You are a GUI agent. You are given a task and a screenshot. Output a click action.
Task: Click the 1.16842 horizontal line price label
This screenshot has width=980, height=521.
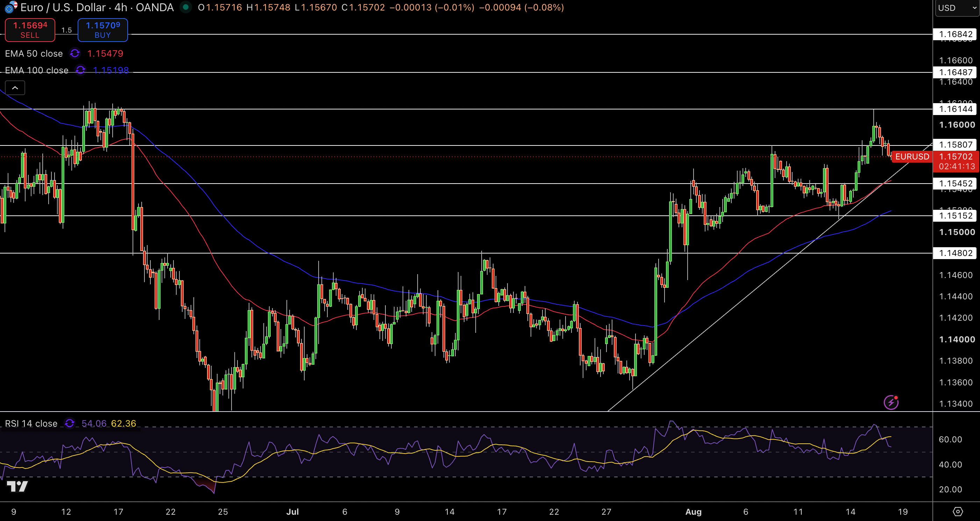tap(955, 34)
